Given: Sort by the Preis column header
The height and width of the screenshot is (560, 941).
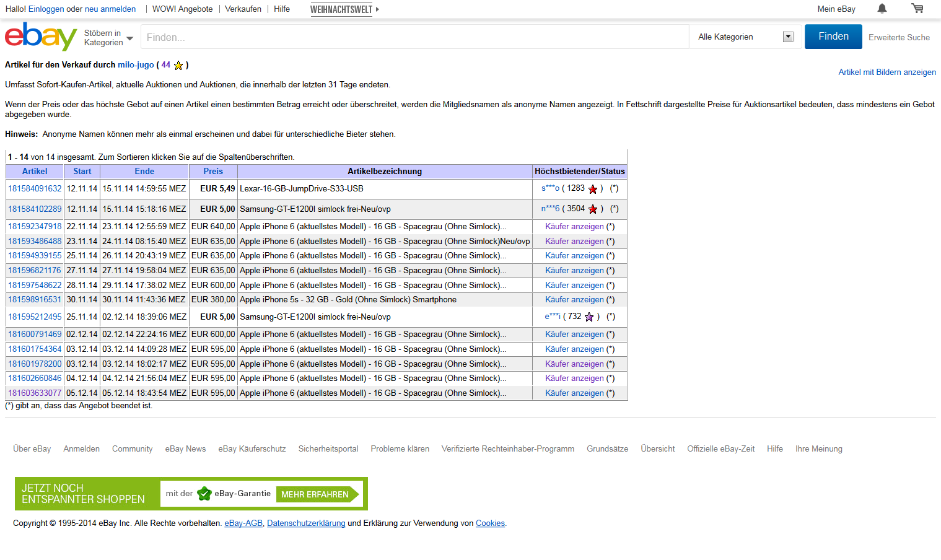Looking at the screenshot, I should 213,172.
